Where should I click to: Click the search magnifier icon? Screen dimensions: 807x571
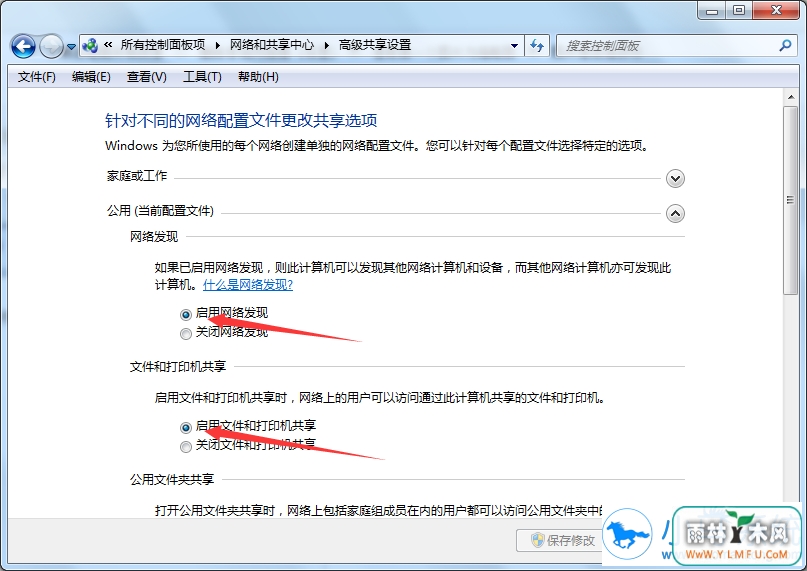(785, 45)
